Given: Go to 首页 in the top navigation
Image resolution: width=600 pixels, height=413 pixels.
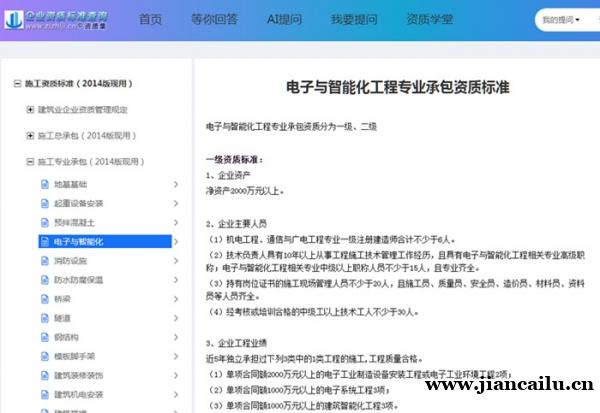Looking at the screenshot, I should [150, 19].
